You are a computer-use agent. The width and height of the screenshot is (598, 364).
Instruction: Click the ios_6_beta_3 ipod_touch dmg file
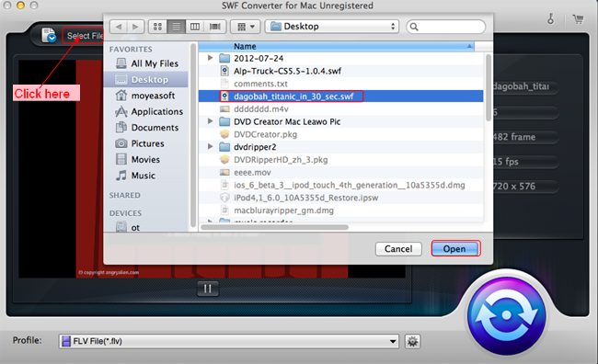[x=342, y=185]
